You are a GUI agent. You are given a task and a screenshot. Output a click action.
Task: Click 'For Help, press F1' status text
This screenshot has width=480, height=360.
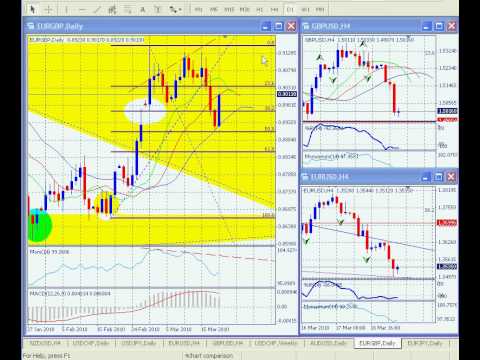click(47, 356)
